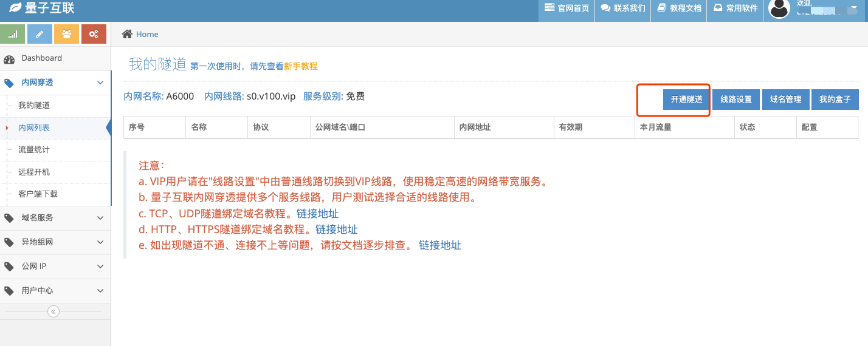
Task: Open the 新手教程 link
Action: coord(301,66)
